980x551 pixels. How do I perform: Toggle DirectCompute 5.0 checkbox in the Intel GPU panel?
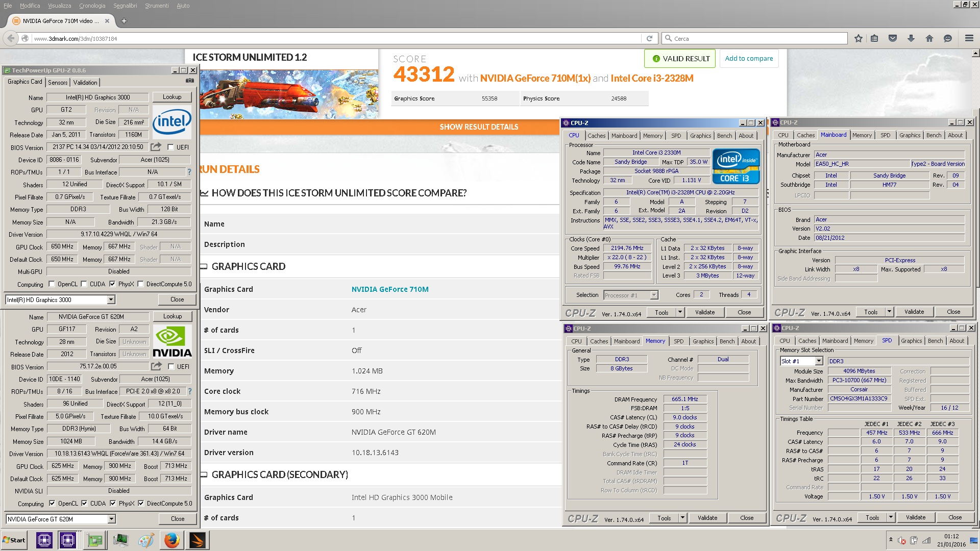point(140,284)
